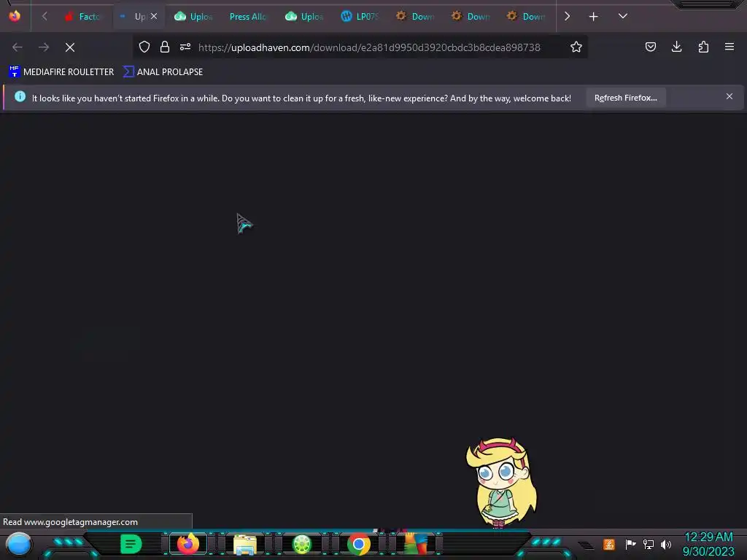
Task: Open the second bookmarks toolbar item
Action: tap(163, 72)
